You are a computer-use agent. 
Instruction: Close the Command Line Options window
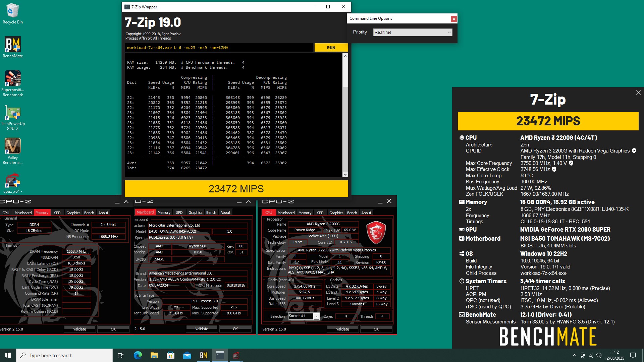click(x=454, y=19)
